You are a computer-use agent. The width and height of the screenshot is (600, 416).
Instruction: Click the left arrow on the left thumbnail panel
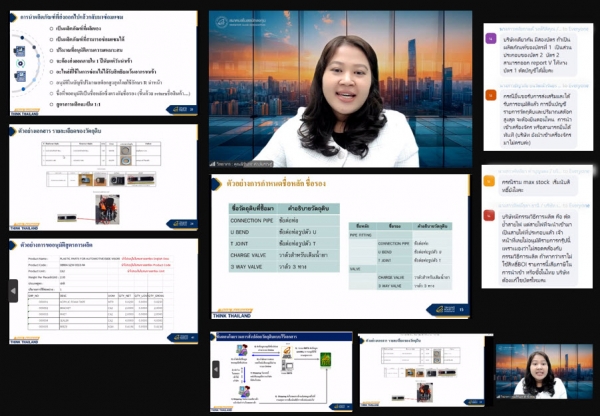click(13, 290)
